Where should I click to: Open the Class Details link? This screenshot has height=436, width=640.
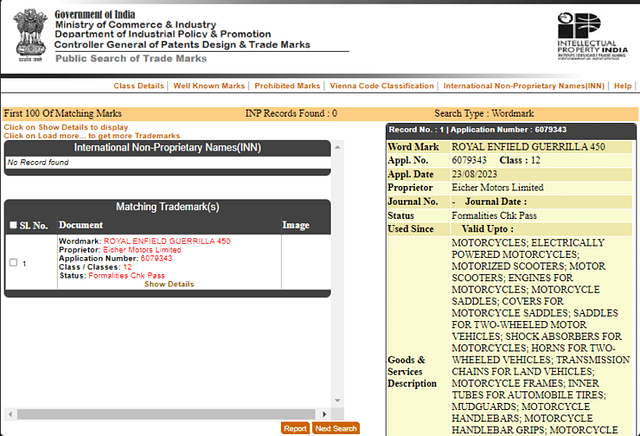pos(138,86)
